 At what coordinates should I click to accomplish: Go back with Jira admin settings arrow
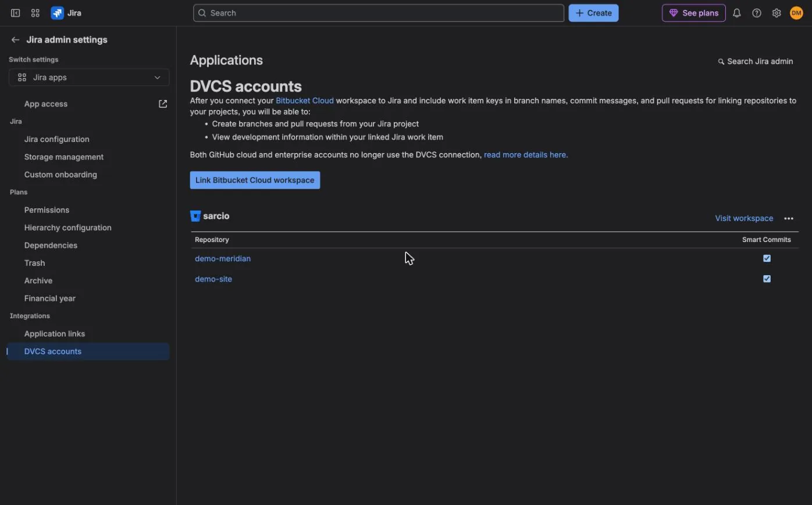click(x=15, y=40)
